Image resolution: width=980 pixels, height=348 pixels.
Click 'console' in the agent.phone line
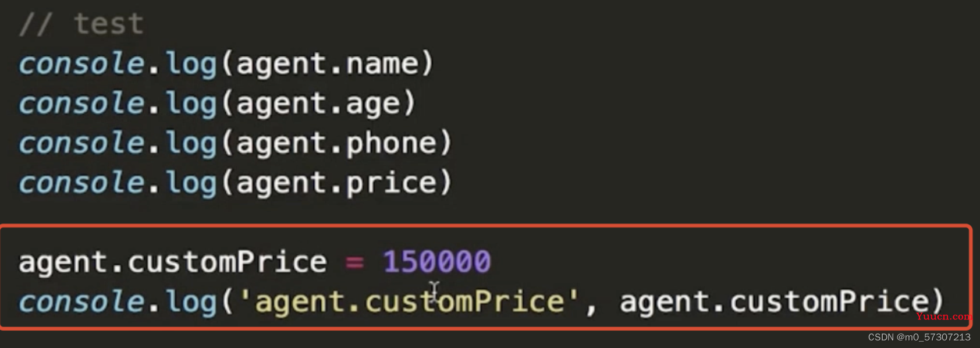[x=81, y=143]
